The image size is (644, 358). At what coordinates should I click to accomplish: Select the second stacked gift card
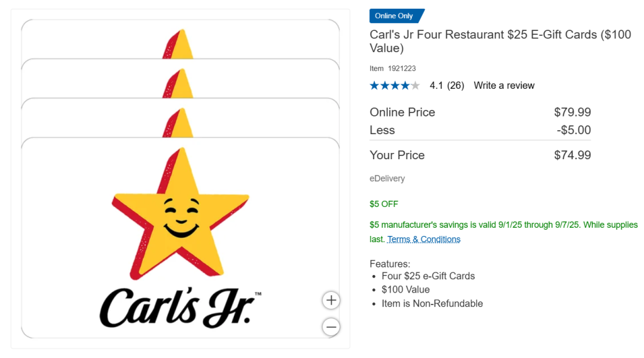point(180,79)
